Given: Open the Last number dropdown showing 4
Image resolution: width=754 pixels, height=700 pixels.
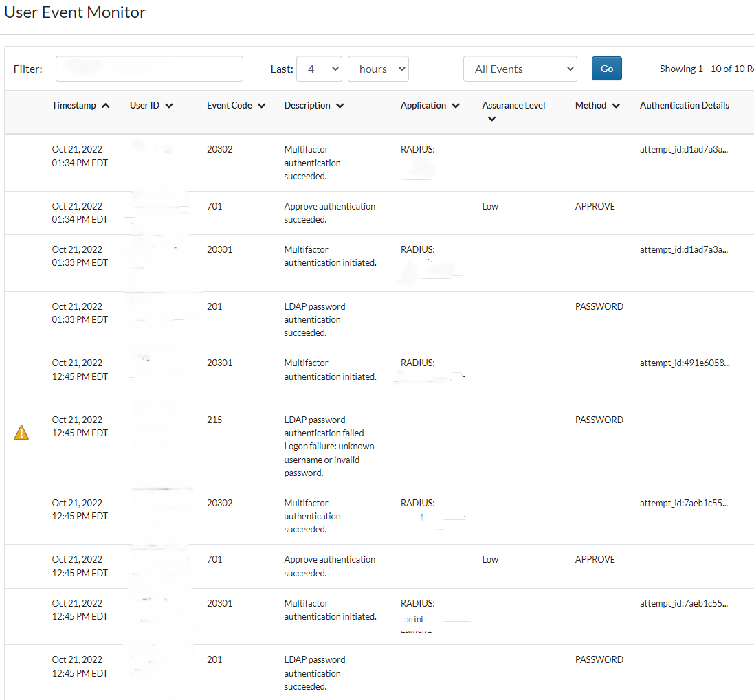Looking at the screenshot, I should point(319,69).
